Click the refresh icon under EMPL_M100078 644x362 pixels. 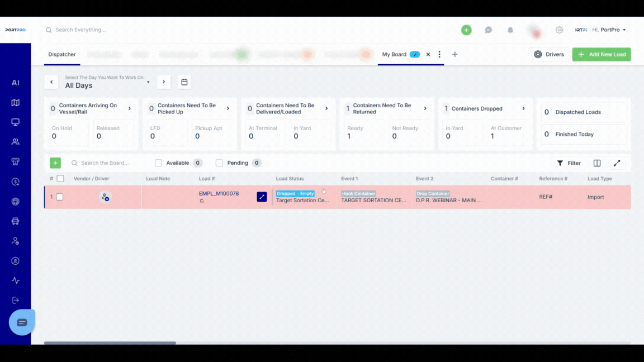click(x=202, y=201)
